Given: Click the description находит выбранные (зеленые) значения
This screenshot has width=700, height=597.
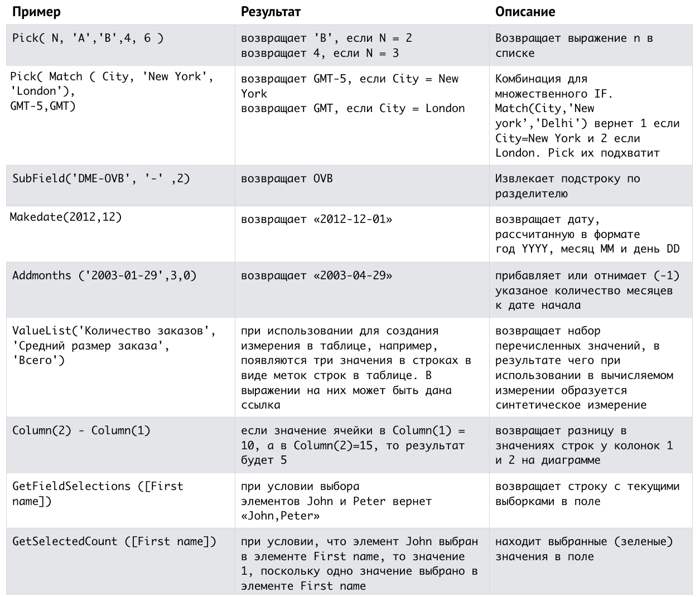Looking at the screenshot, I should click(584, 549).
